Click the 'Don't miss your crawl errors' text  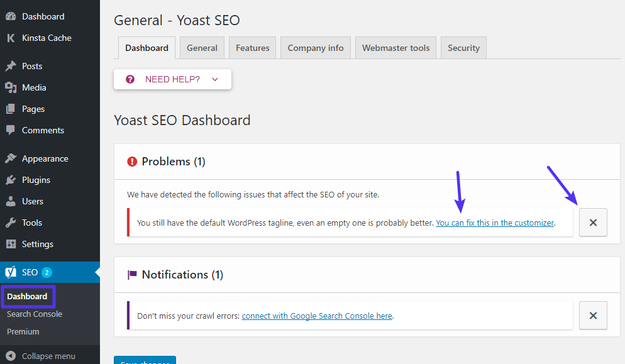coord(188,316)
